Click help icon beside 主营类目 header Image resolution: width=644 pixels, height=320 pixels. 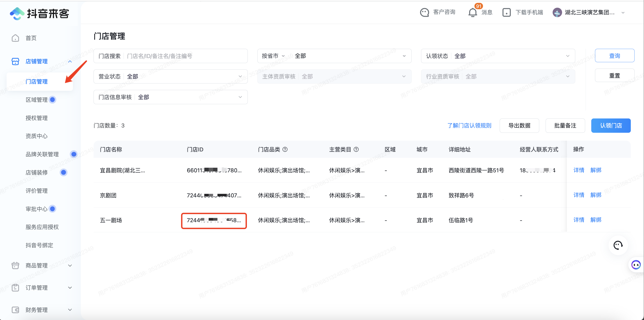click(356, 149)
